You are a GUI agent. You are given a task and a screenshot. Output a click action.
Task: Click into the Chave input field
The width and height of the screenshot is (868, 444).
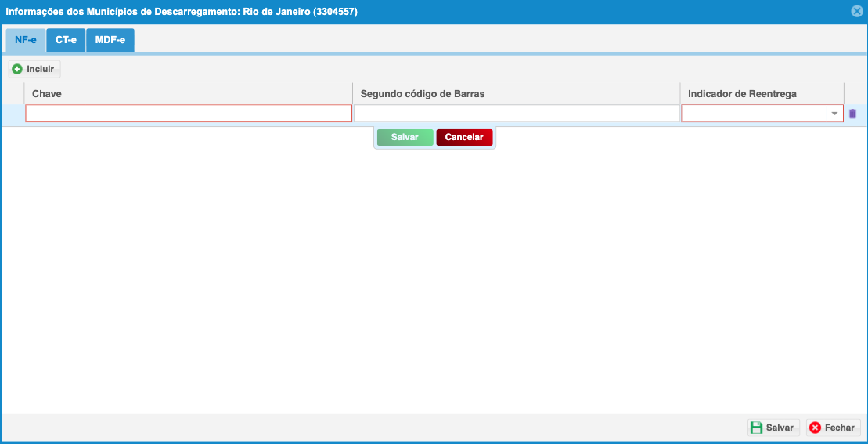(x=189, y=114)
